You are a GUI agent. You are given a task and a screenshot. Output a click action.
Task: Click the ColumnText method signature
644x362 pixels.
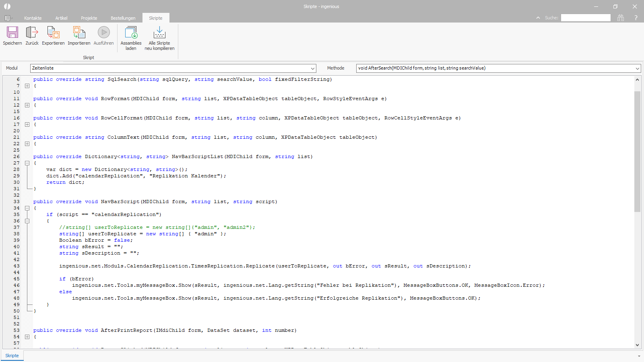click(205, 137)
